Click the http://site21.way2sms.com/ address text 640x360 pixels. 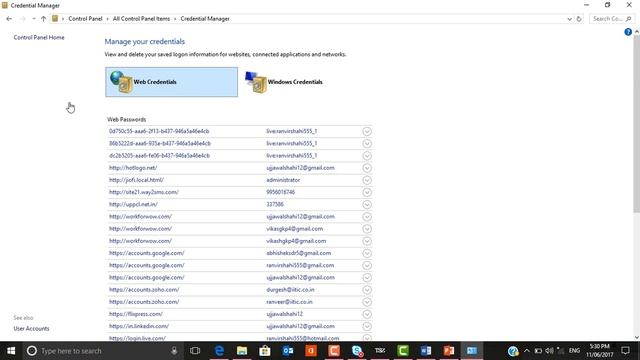tap(144, 192)
